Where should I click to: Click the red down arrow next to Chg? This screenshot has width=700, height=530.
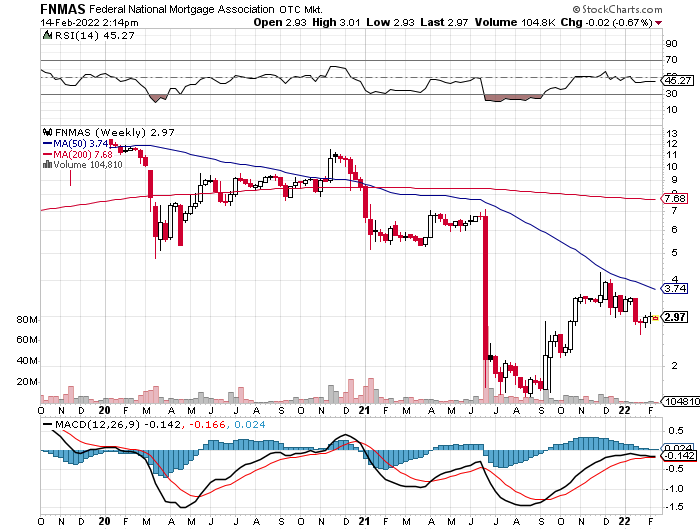(x=658, y=23)
